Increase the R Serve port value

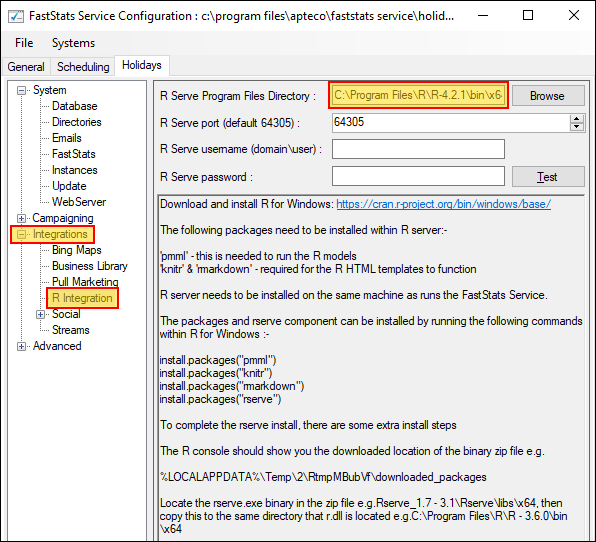[x=577, y=119]
